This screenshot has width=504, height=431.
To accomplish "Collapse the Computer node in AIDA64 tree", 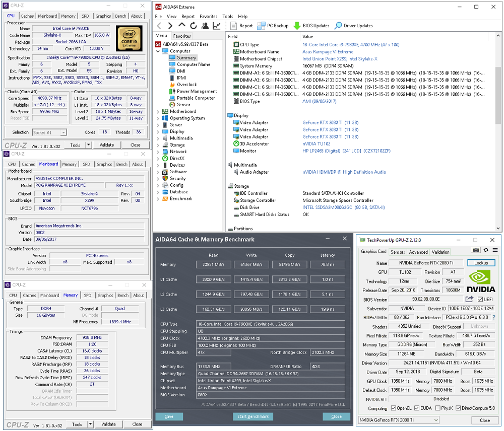I will click(158, 51).
